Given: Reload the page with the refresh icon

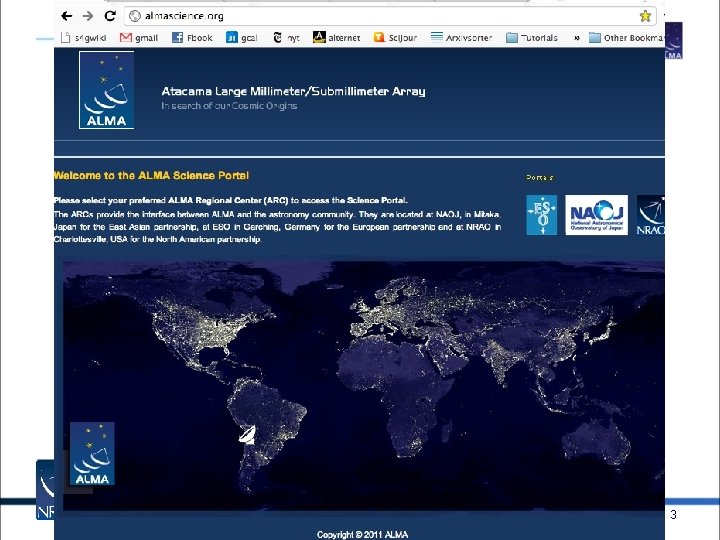Looking at the screenshot, I should tap(110, 16).
